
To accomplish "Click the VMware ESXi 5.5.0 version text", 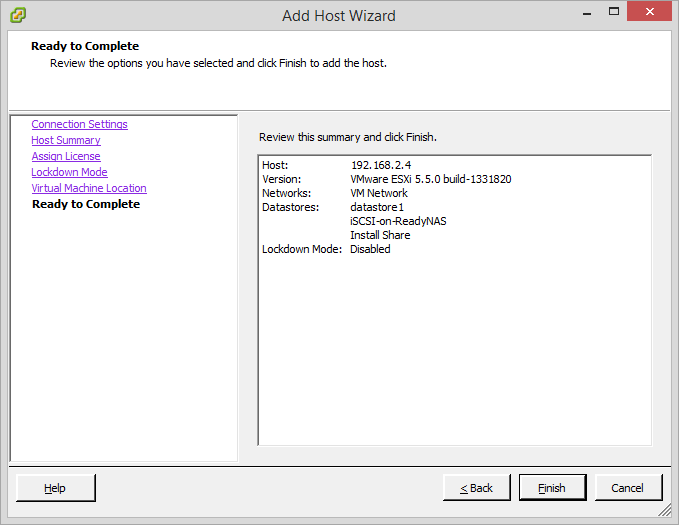I will (x=430, y=179).
